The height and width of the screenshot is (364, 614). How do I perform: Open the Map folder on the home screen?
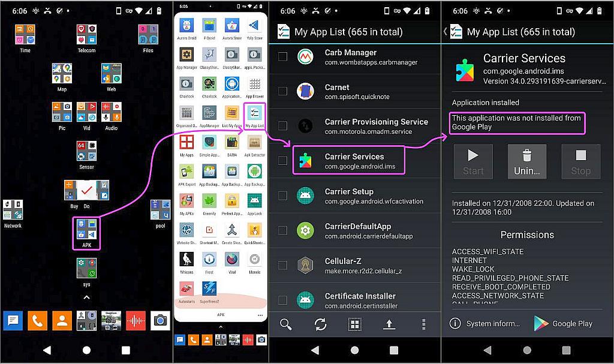(x=62, y=77)
